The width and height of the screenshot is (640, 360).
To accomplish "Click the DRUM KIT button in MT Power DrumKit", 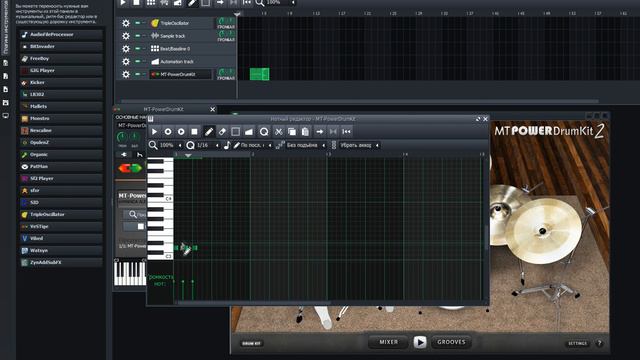I will click(251, 344).
